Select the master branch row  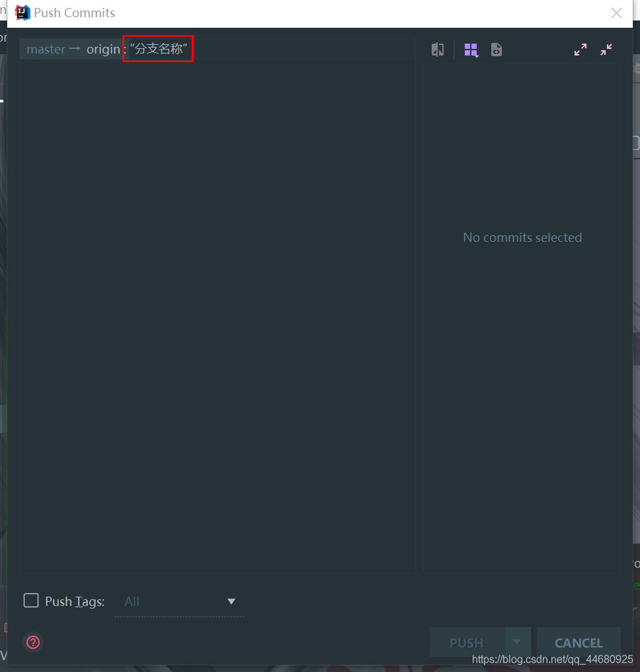coord(217,49)
